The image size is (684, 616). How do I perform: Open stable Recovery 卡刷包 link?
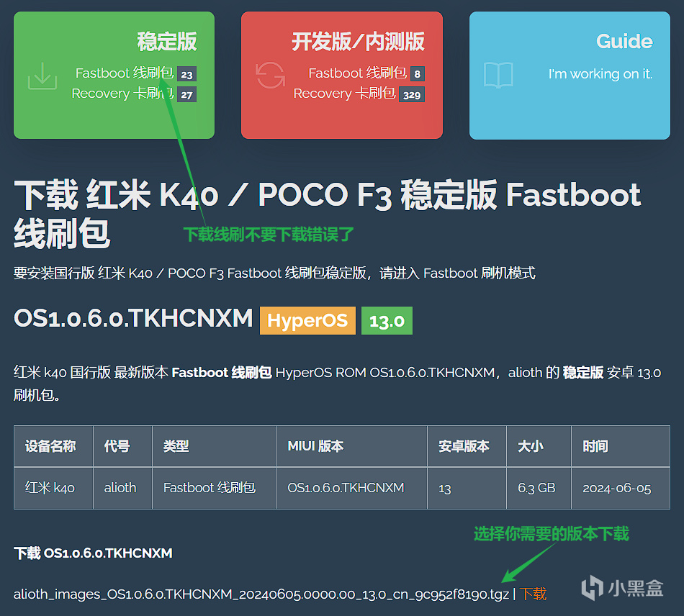pyautogui.click(x=122, y=94)
